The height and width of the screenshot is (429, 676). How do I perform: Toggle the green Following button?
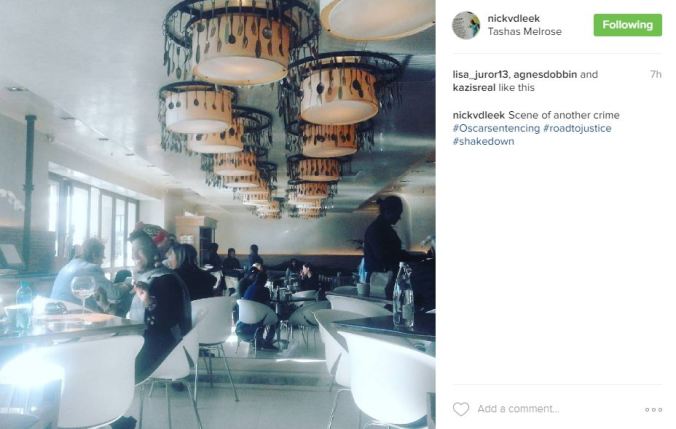click(627, 25)
